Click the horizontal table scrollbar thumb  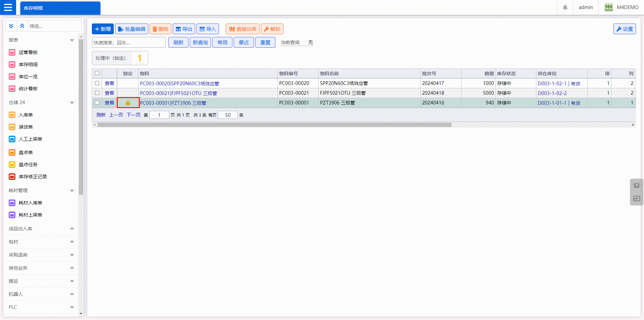click(274, 125)
